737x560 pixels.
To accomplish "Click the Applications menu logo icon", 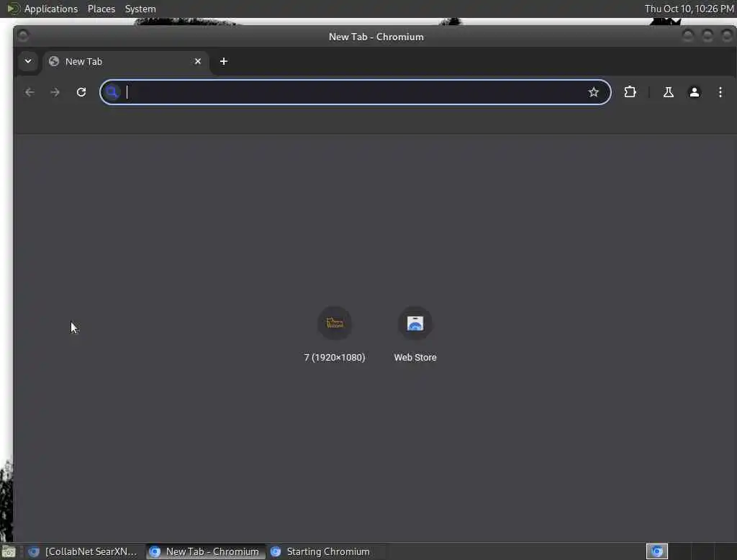I will [x=13, y=9].
